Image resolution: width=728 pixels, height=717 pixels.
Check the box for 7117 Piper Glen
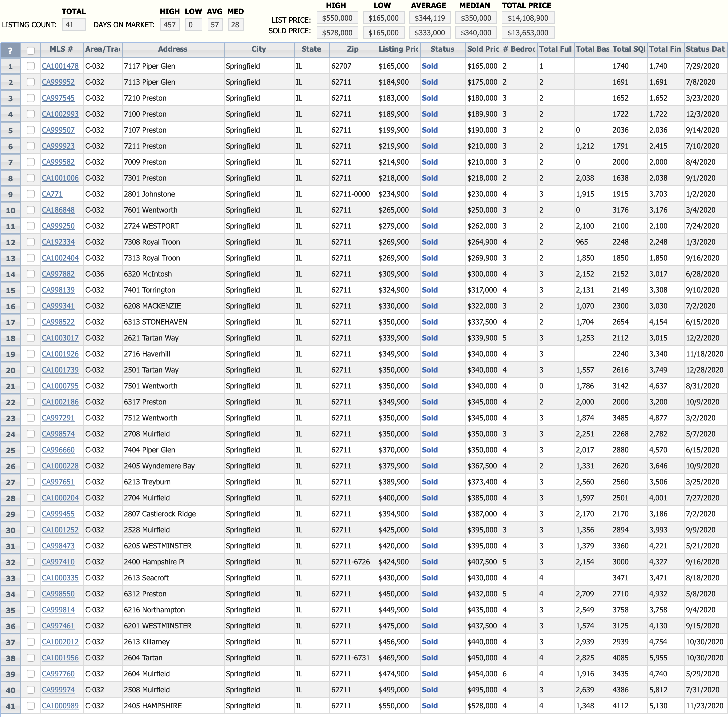tap(31, 66)
